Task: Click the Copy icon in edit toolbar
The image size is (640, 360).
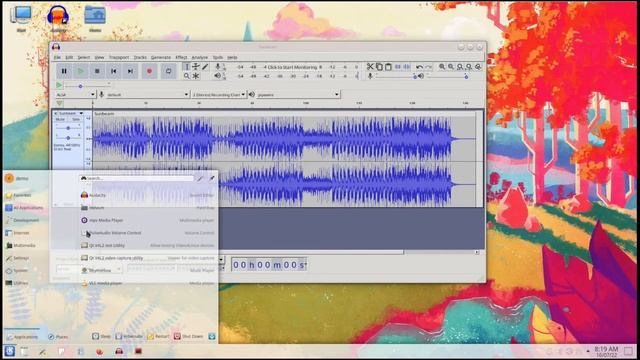Action: (x=379, y=67)
